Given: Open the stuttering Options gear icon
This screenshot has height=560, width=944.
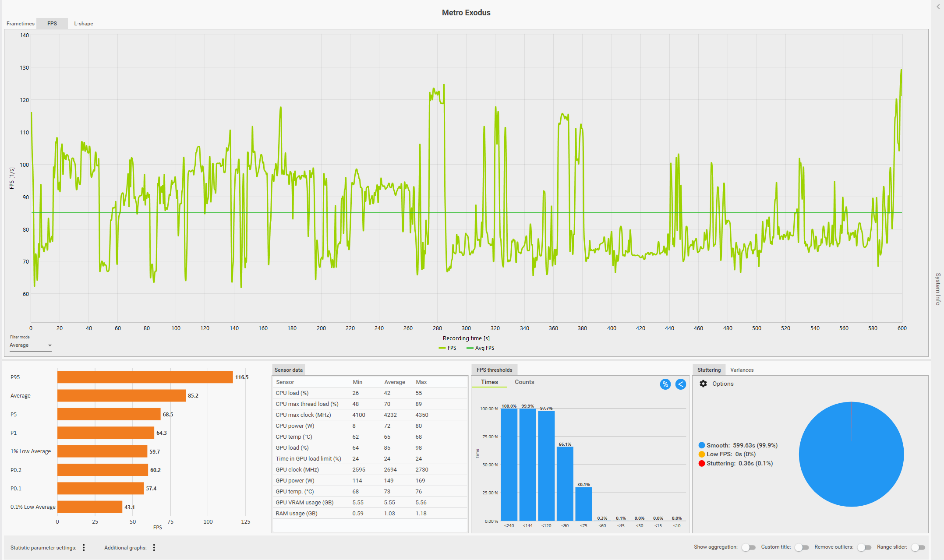Looking at the screenshot, I should 703,384.
